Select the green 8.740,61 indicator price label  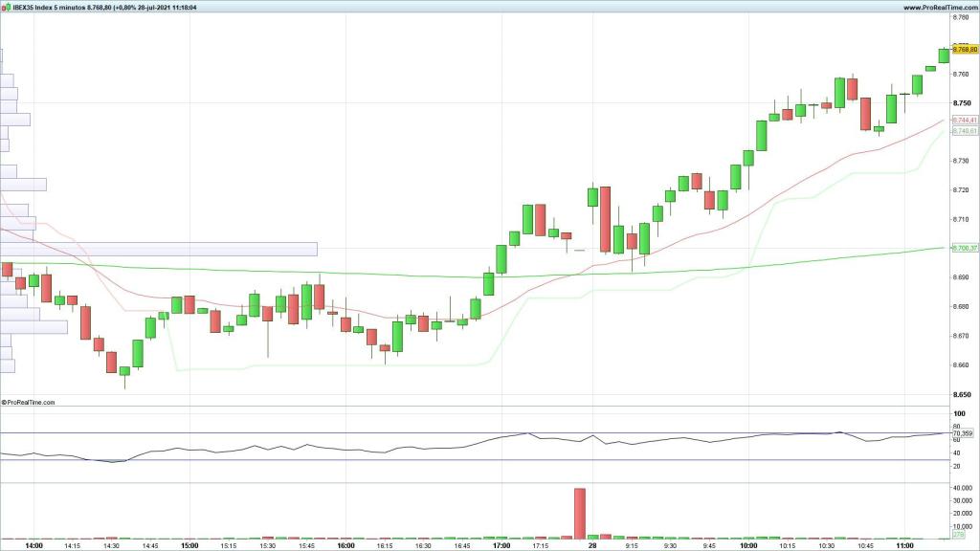[964, 130]
